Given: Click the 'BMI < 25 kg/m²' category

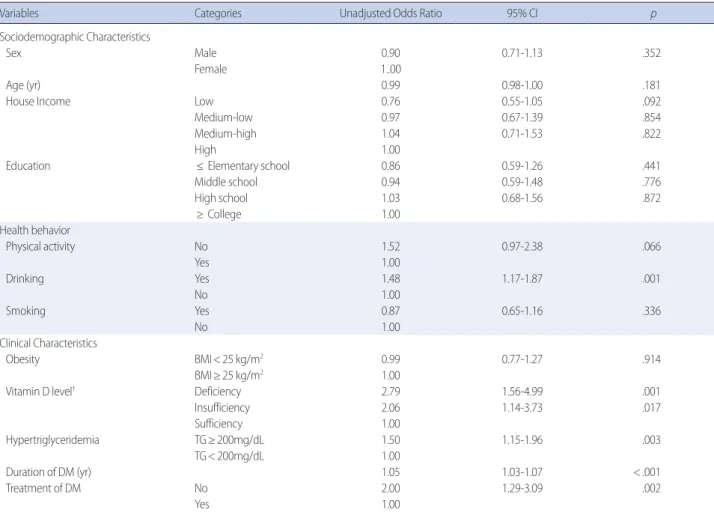Looking at the screenshot, I should click(x=229, y=359).
